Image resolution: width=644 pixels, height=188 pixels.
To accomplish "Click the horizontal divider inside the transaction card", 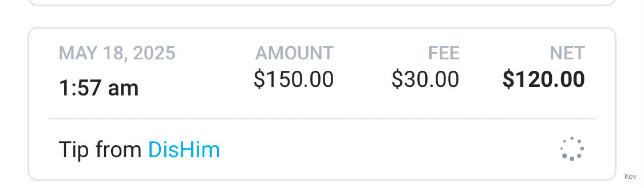I will tap(322, 118).
